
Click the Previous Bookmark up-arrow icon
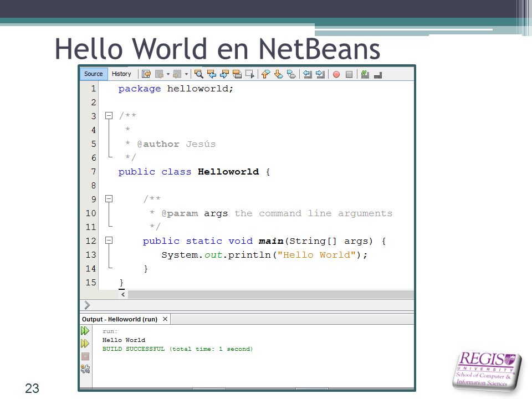(265, 74)
